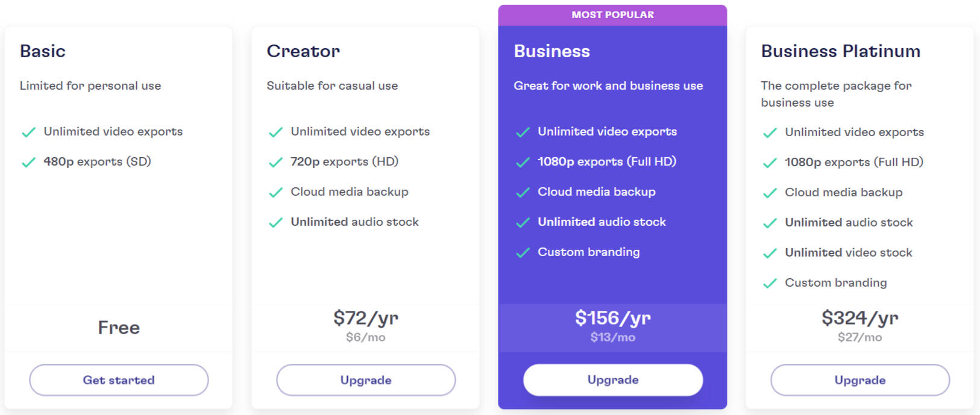This screenshot has width=980, height=415.
Task: Click checkmark beside 480p exports (SD)
Action: point(28,163)
